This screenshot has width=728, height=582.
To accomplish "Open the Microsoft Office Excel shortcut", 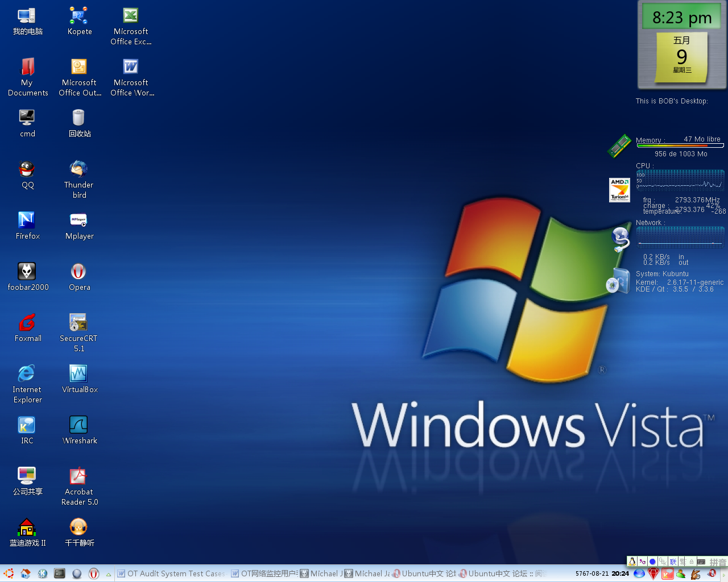I will pos(131,26).
